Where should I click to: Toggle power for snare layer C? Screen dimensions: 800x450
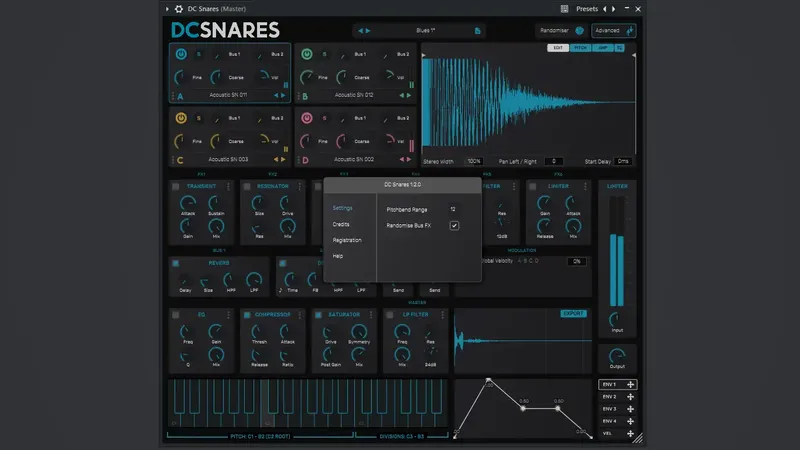pos(181,118)
